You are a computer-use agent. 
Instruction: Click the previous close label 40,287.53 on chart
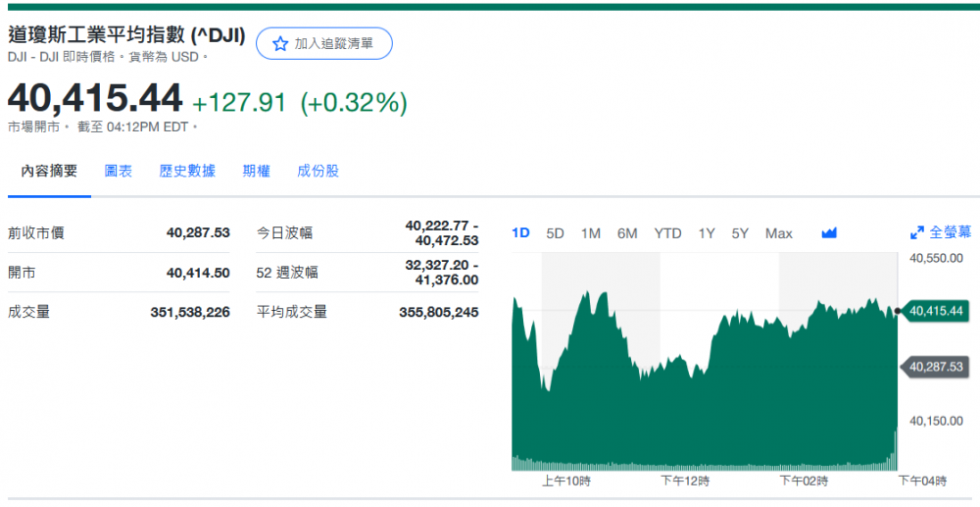(936, 367)
